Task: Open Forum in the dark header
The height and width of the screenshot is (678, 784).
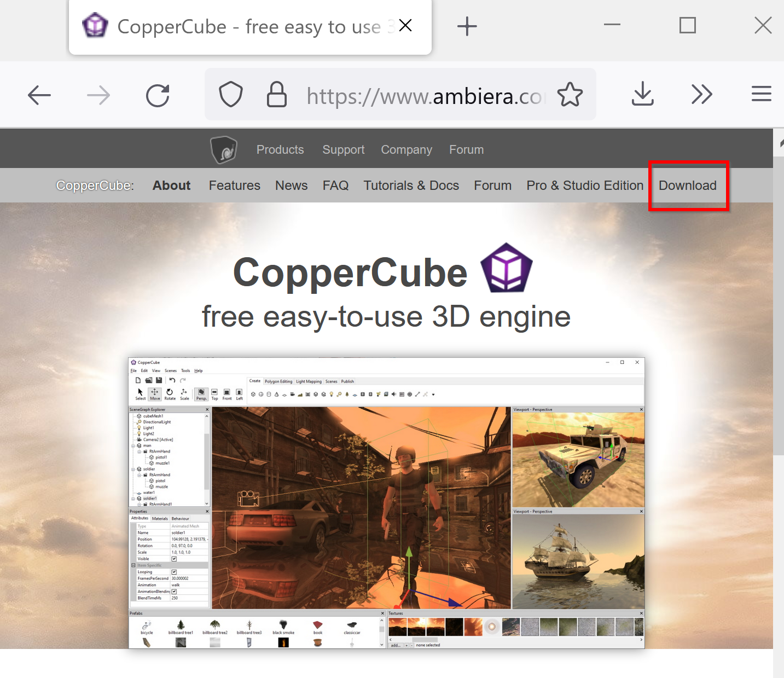Action: point(467,150)
